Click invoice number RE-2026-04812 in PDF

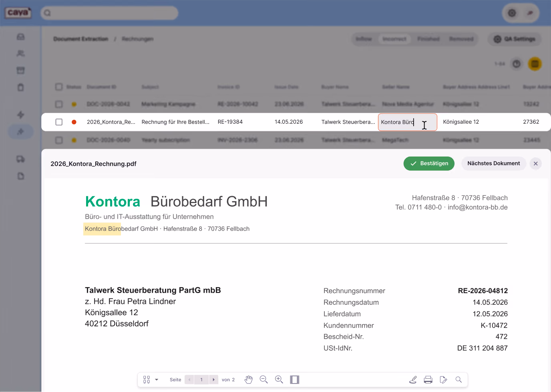(x=483, y=291)
